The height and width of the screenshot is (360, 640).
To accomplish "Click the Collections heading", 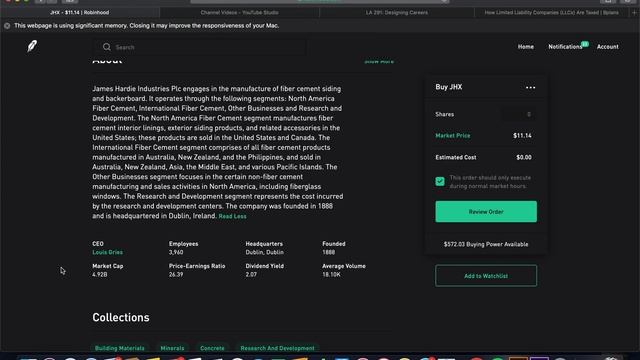I will coord(121,317).
